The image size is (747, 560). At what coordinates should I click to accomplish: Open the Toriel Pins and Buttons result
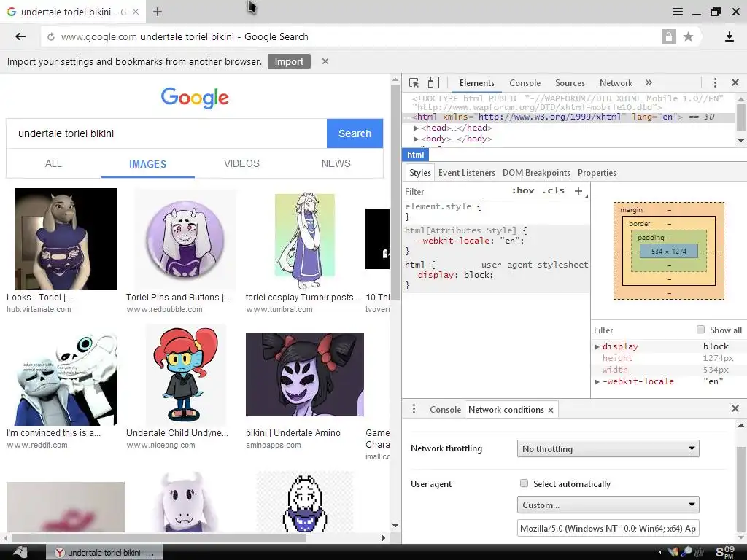[x=178, y=297]
